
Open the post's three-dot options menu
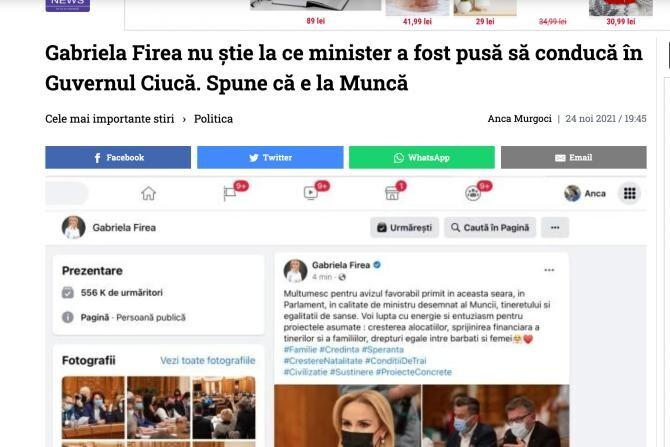[549, 270]
